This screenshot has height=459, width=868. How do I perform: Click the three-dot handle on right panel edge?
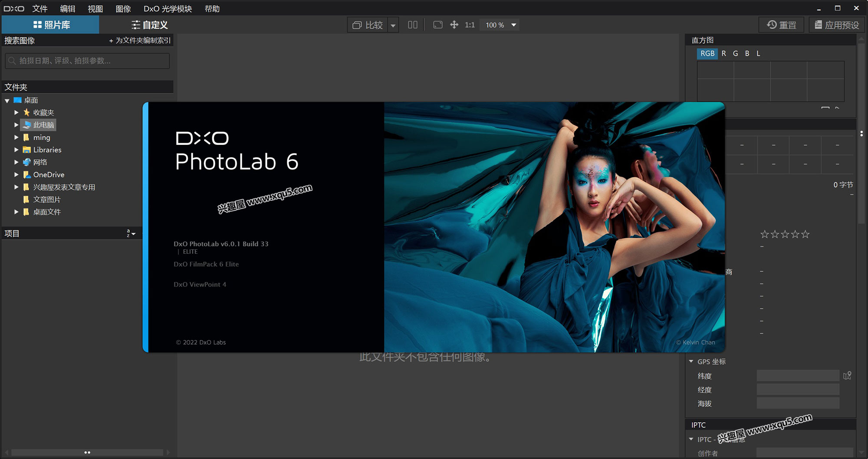pos(861,134)
